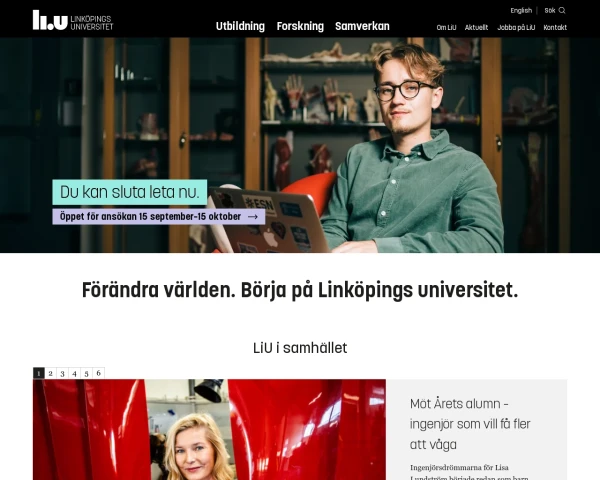Open the application period banner link

click(158, 217)
